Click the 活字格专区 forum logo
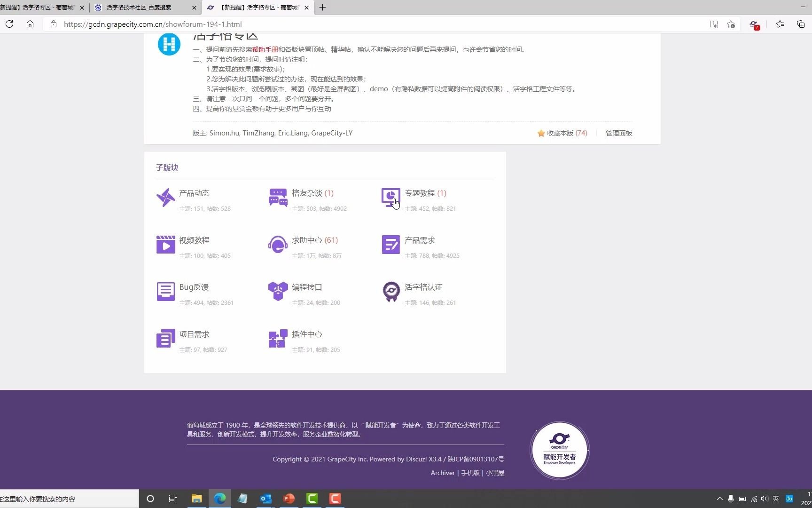 (x=169, y=44)
